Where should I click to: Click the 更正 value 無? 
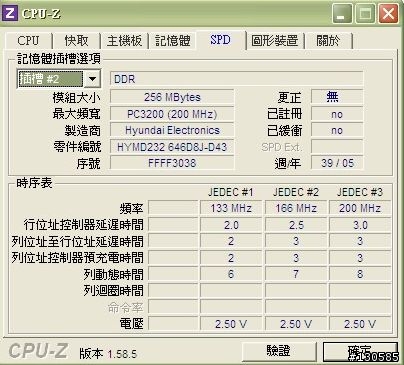click(x=337, y=97)
